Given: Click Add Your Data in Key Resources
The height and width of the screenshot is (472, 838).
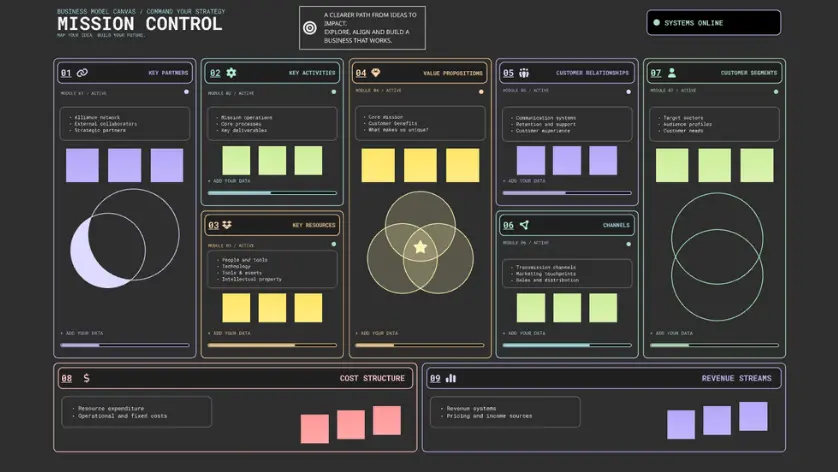Looking at the screenshot, I should [229, 333].
